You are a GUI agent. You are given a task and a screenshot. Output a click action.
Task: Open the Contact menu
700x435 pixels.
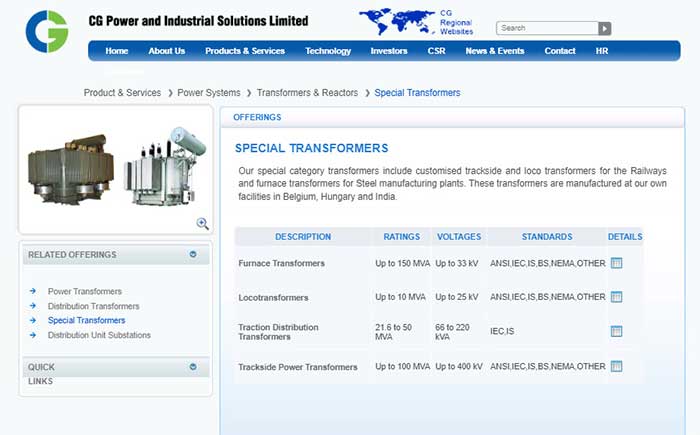(560, 51)
